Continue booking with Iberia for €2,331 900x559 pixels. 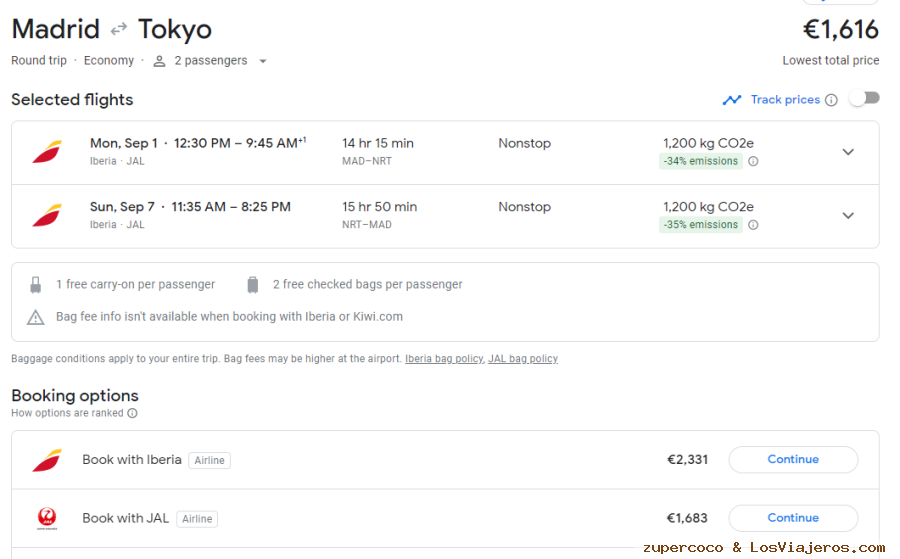[x=793, y=460]
